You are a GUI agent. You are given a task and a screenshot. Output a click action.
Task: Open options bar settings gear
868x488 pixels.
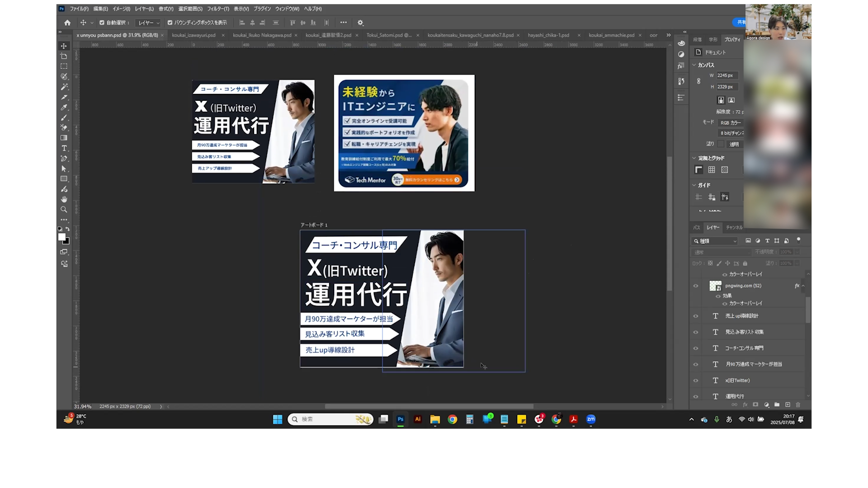(x=360, y=23)
